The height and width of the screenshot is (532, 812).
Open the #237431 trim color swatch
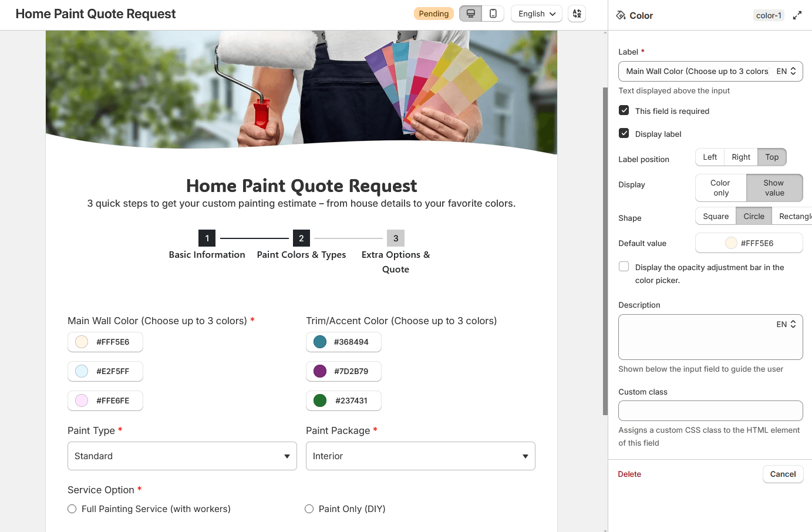343,400
